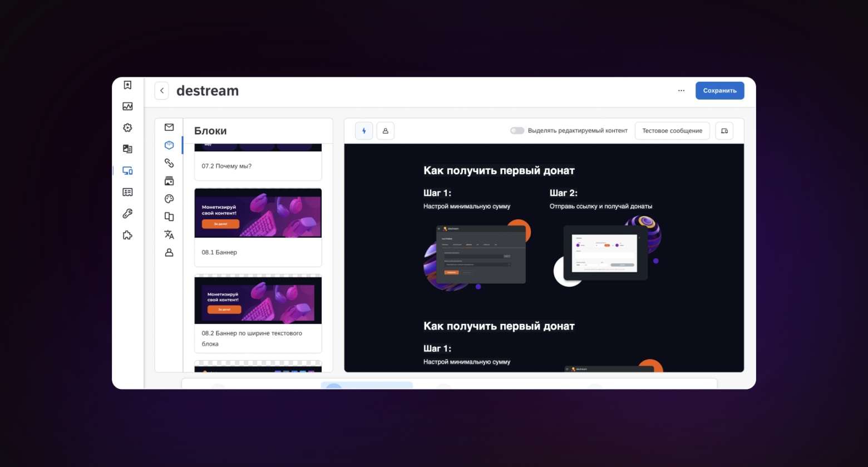Click the 'destream' page title

tap(208, 91)
